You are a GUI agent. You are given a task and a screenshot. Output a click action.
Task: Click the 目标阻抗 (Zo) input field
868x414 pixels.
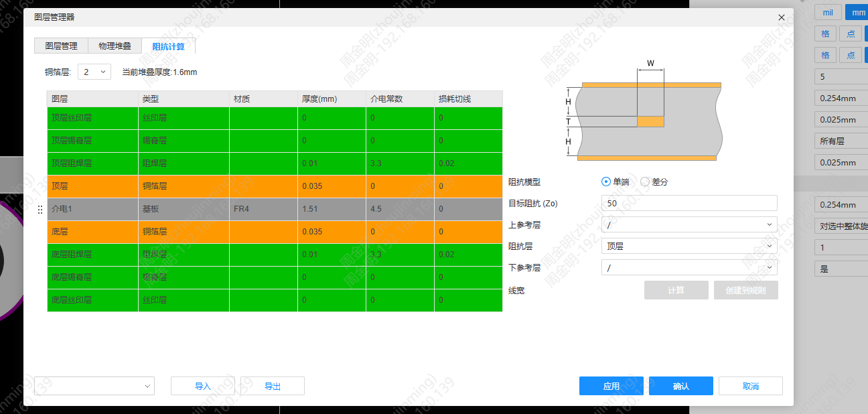(x=689, y=203)
